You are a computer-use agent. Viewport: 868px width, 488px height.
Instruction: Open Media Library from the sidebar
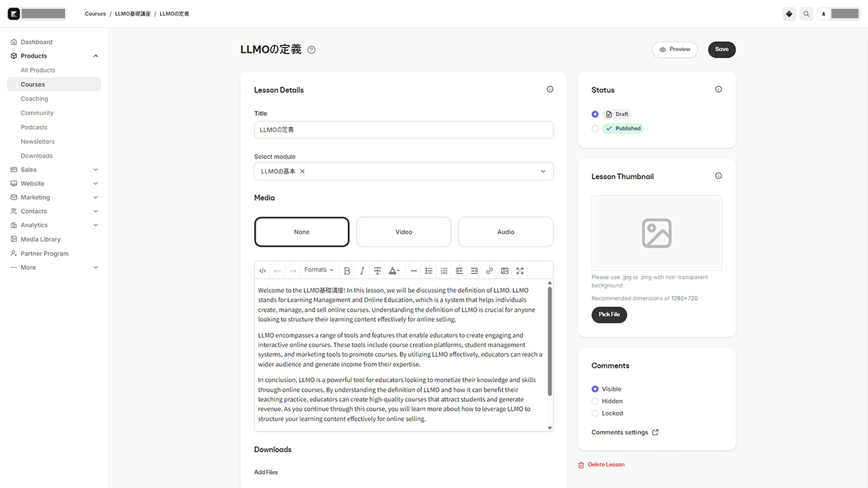pyautogui.click(x=41, y=239)
